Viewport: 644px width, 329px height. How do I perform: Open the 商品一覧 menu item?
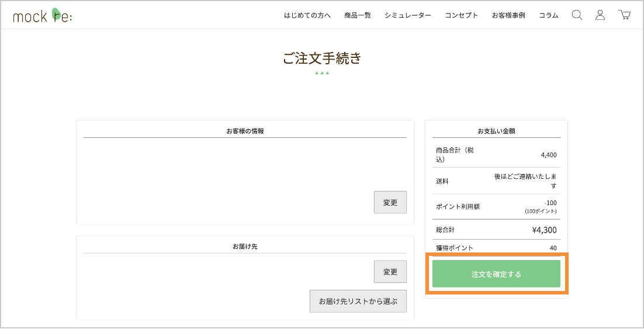[x=358, y=16]
